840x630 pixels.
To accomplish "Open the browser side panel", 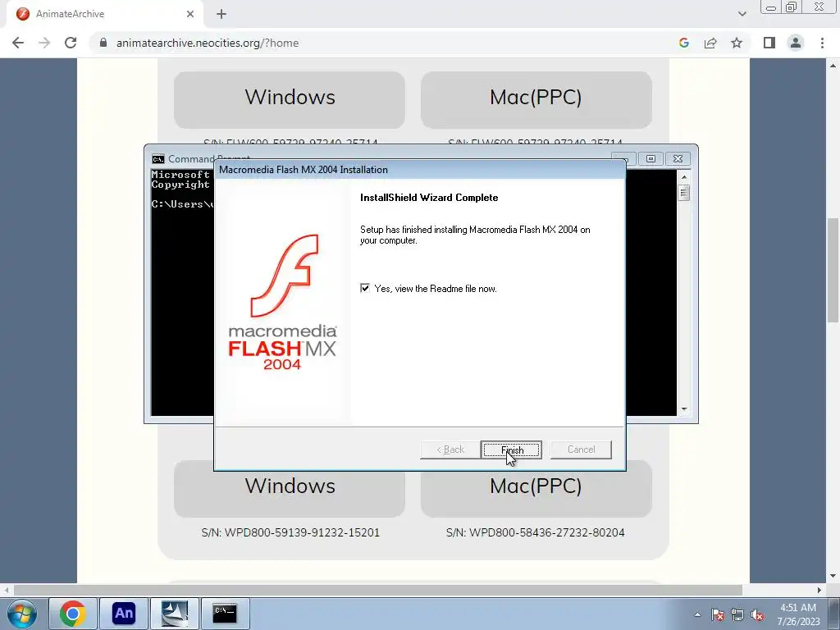I will [769, 43].
